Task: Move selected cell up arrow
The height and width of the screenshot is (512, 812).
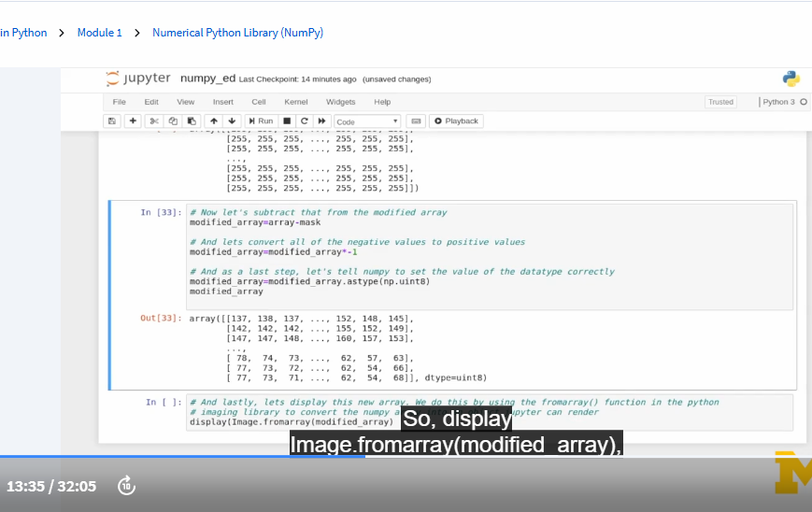Action: pyautogui.click(x=213, y=121)
